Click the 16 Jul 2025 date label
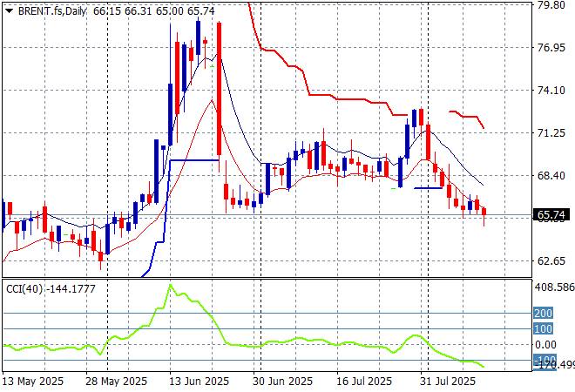Viewport: 575px width, 392px height. click(368, 382)
